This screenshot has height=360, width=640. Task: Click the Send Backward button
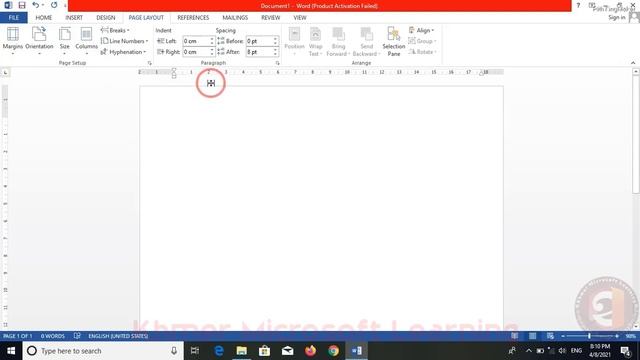point(366,41)
